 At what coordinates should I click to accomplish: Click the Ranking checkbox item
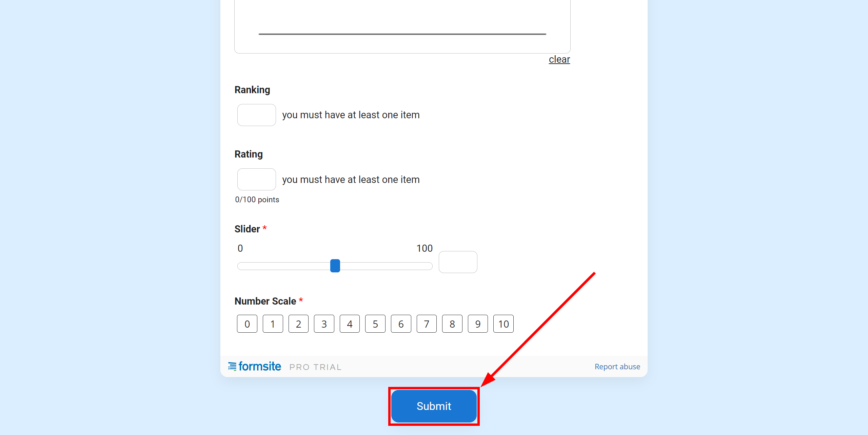[x=256, y=115]
